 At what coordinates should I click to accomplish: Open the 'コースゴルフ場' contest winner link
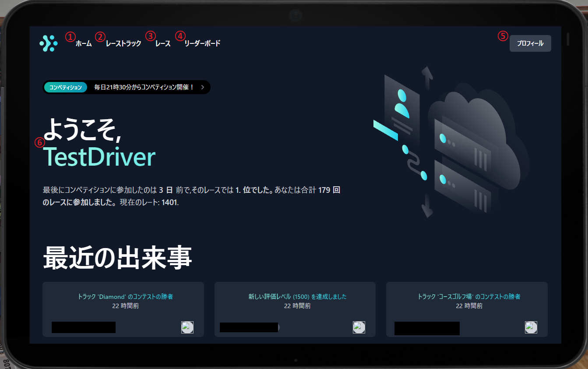click(469, 297)
